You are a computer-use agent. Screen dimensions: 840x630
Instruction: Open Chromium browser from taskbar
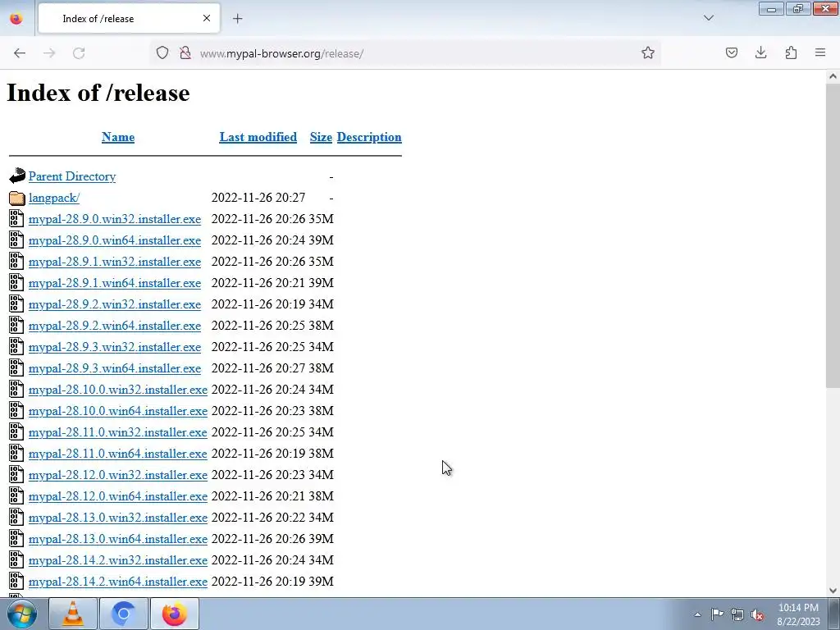pos(124,614)
